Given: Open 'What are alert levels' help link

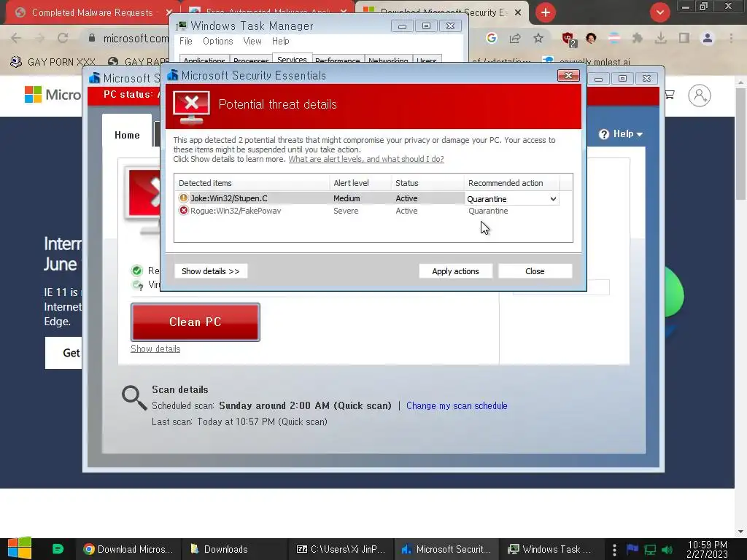Looking at the screenshot, I should 366,159.
